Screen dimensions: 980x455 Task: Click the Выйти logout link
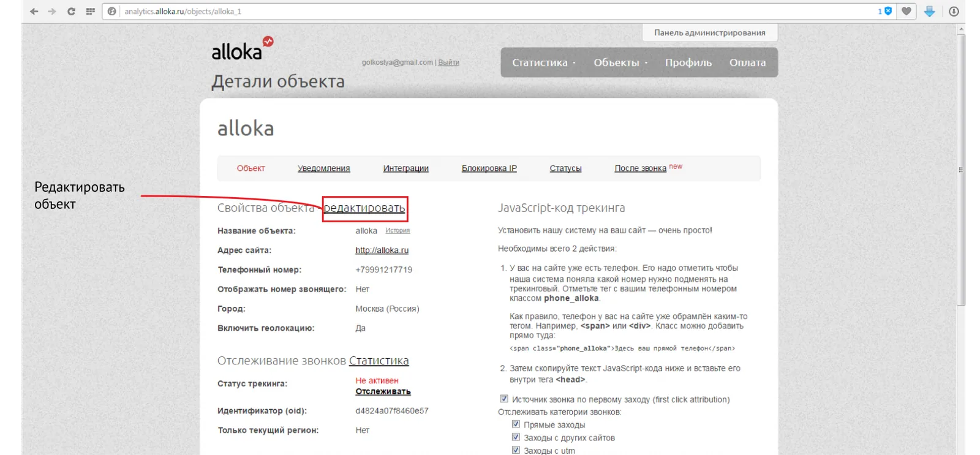[x=449, y=62]
